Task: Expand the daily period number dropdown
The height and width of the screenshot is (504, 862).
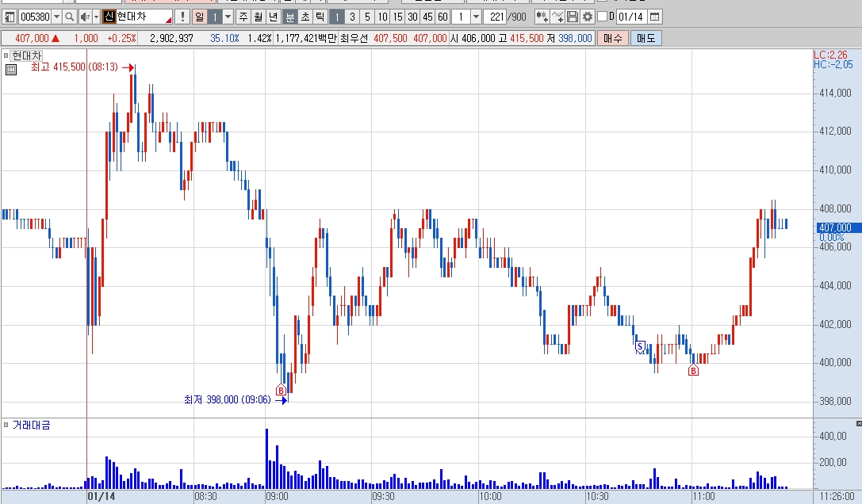Action: click(228, 17)
